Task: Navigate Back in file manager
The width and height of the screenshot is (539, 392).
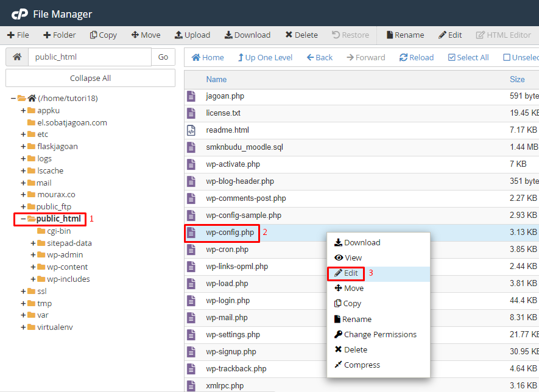Action: (x=320, y=57)
